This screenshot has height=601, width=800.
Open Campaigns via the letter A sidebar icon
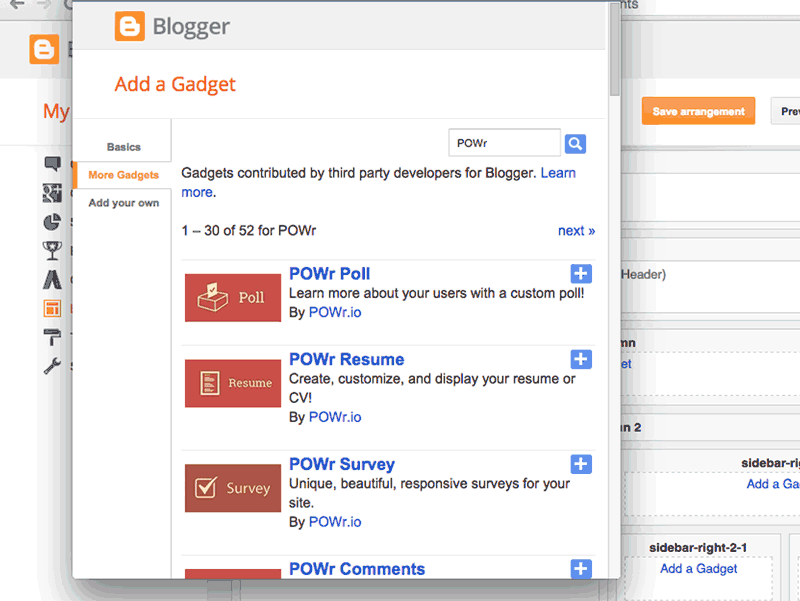52,280
